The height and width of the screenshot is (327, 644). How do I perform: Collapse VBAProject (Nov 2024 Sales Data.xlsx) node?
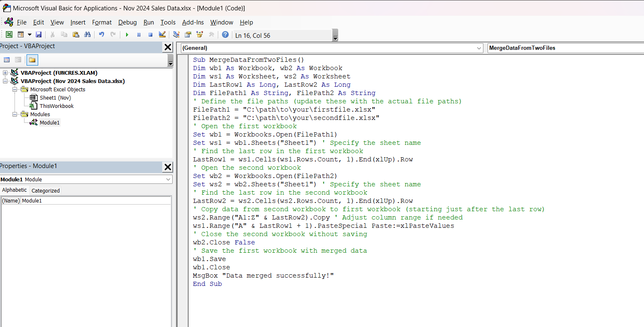pyautogui.click(x=5, y=81)
